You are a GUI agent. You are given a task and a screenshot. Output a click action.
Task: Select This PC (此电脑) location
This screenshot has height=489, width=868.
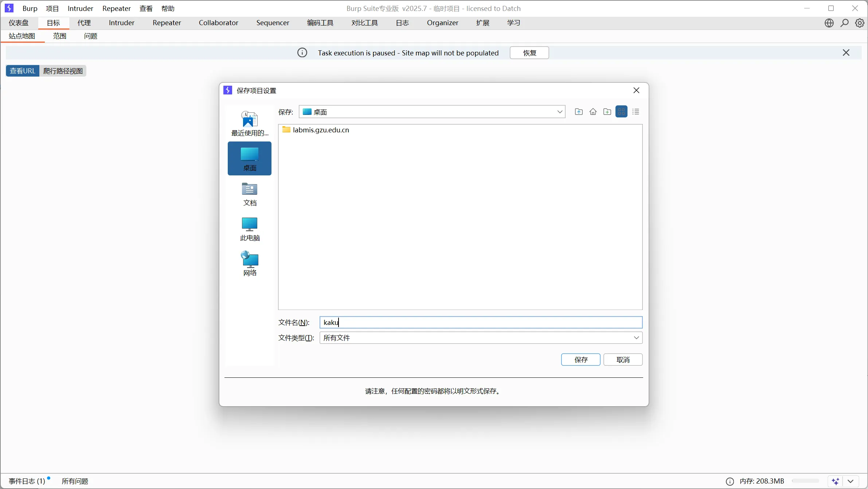250,229
